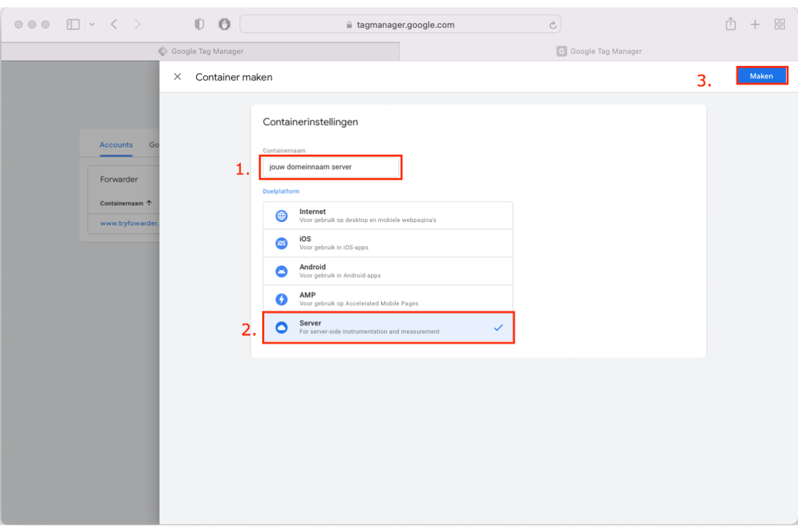Click the Internet globe icon
This screenshot has width=798, height=532.
(281, 215)
